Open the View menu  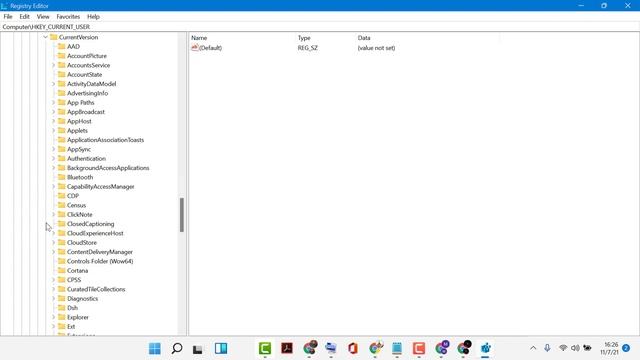point(43,17)
